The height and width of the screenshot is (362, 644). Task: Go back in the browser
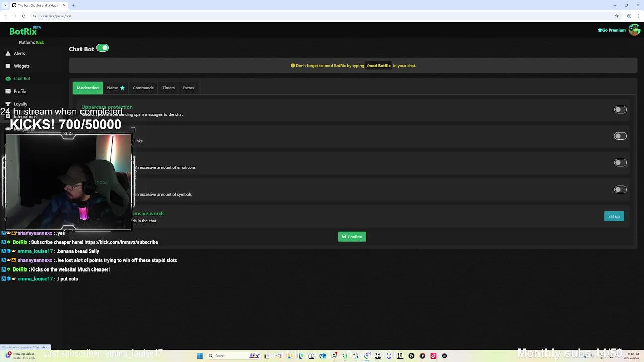click(6, 16)
